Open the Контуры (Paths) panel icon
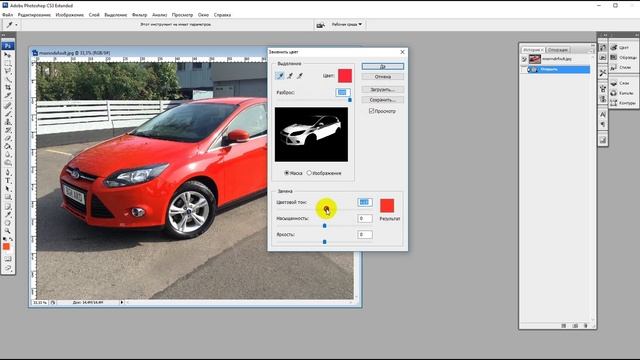The width and height of the screenshot is (640, 360). point(614,103)
